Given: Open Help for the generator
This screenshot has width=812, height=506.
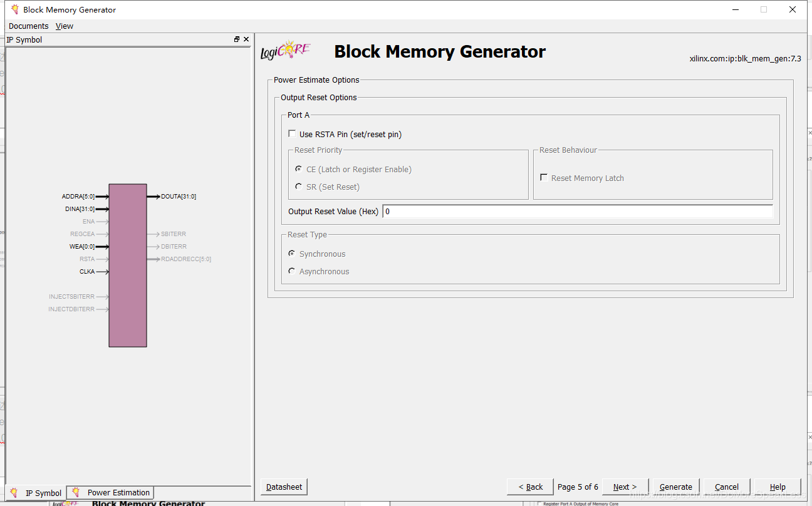Looking at the screenshot, I should click(778, 487).
